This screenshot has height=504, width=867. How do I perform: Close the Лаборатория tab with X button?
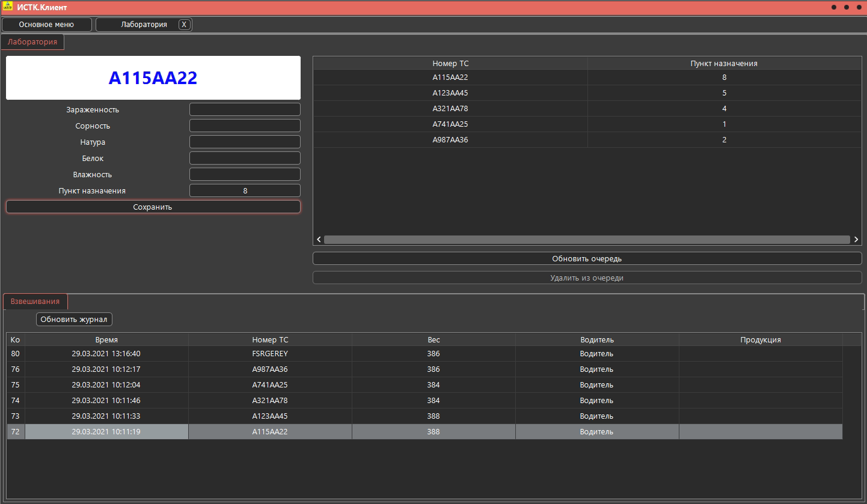click(x=184, y=25)
